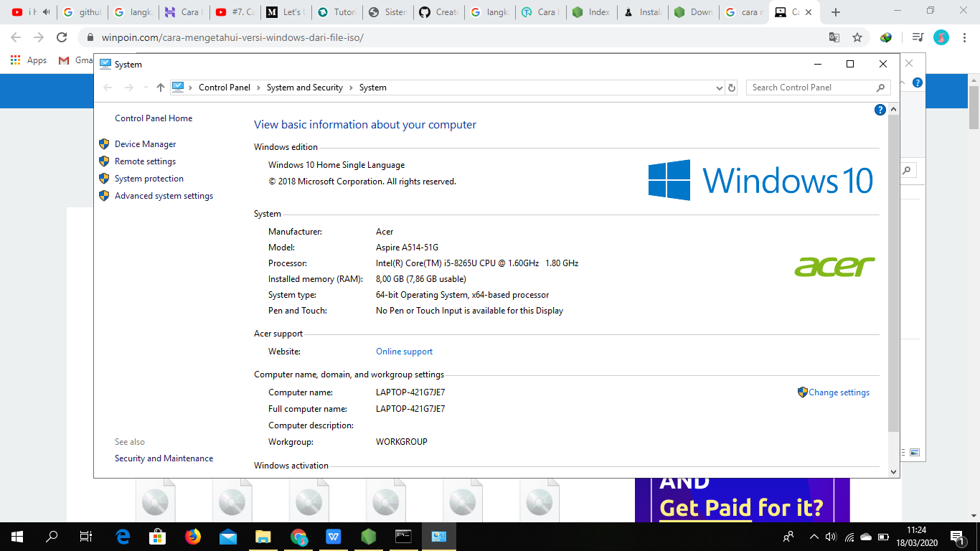The image size is (980, 551).
Task: Open Remote settings link
Action: tap(145, 161)
